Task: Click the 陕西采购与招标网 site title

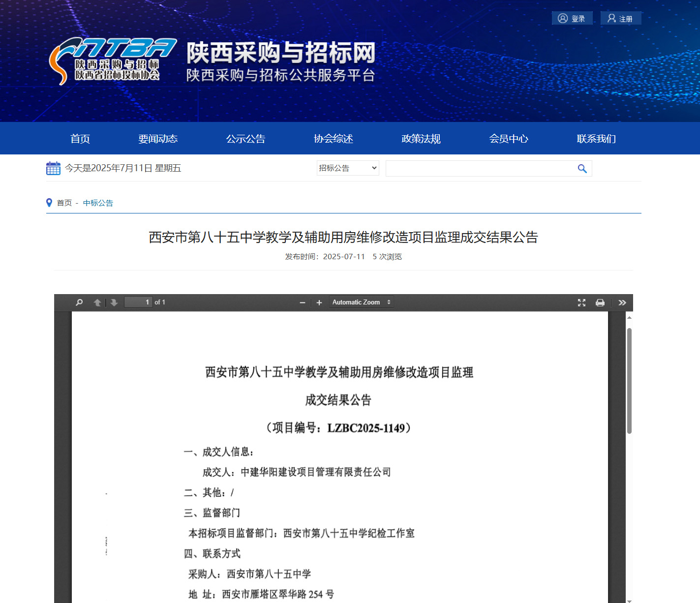Action: 281,53
